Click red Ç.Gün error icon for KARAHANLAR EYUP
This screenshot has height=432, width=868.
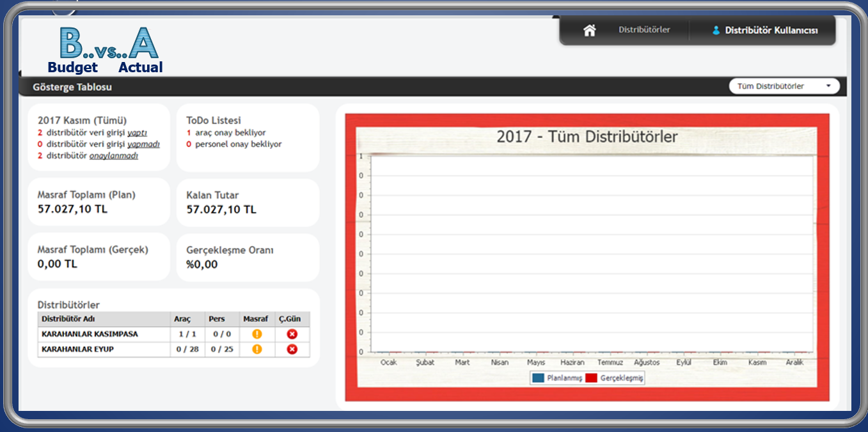(x=292, y=349)
